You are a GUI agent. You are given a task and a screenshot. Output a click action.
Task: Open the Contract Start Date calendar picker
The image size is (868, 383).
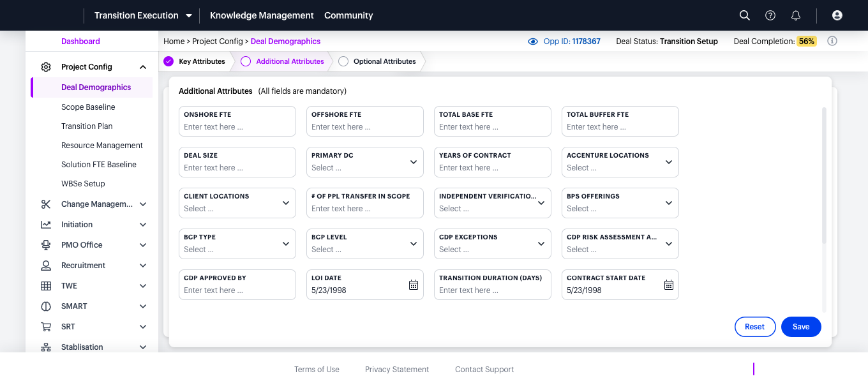(669, 285)
